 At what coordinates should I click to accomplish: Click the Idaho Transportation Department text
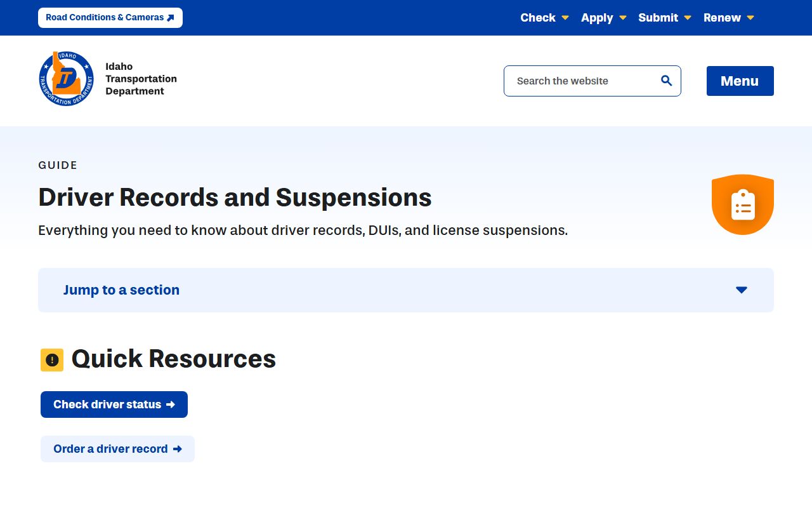click(x=141, y=79)
